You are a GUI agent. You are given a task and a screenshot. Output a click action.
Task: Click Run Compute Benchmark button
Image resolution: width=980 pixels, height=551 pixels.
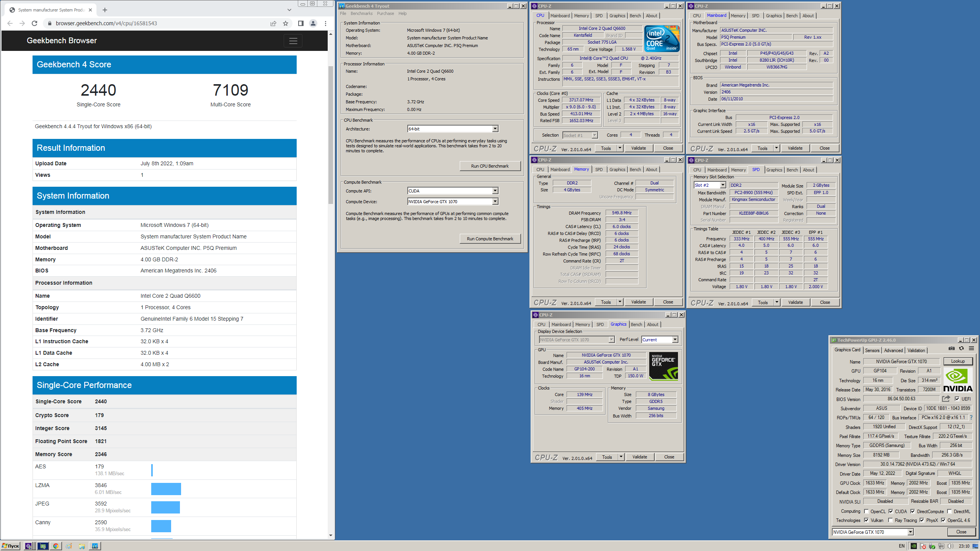[490, 239]
